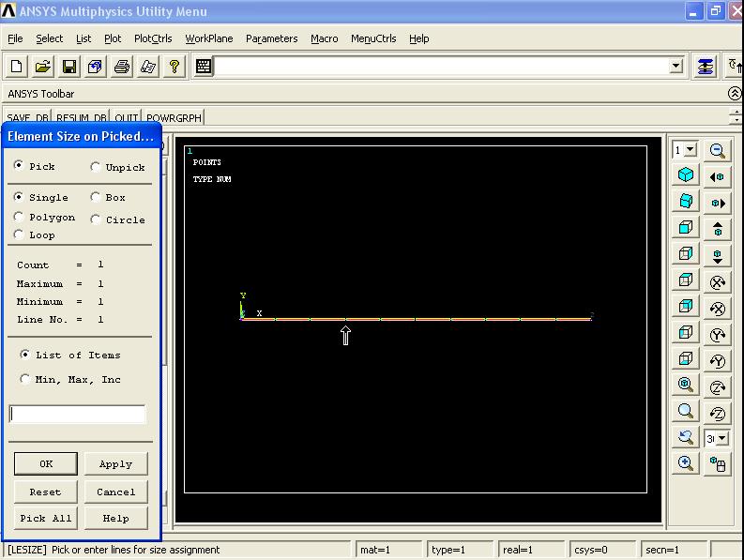Click Apply in Element Size dialog

(x=115, y=463)
